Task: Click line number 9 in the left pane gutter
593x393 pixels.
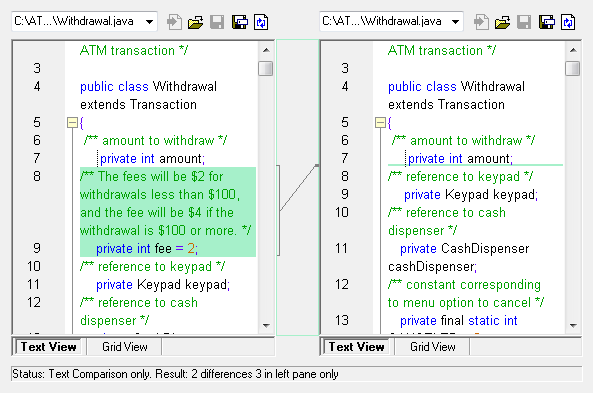Action: (x=36, y=249)
